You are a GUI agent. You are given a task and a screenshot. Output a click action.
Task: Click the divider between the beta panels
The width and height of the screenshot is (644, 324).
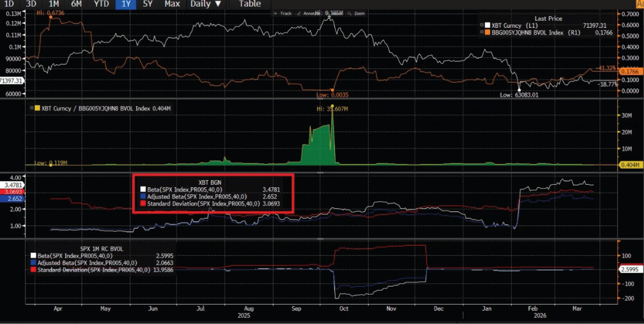tap(321, 239)
